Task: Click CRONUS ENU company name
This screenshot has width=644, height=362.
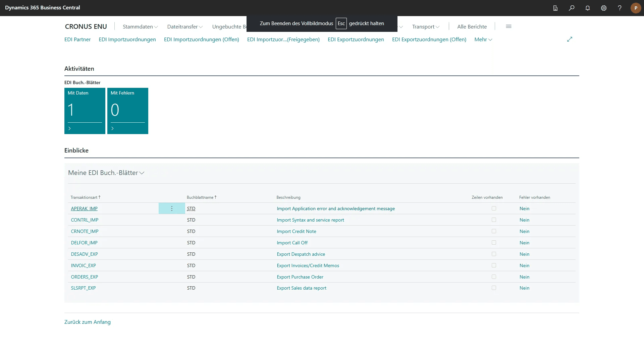Action: tap(86, 26)
